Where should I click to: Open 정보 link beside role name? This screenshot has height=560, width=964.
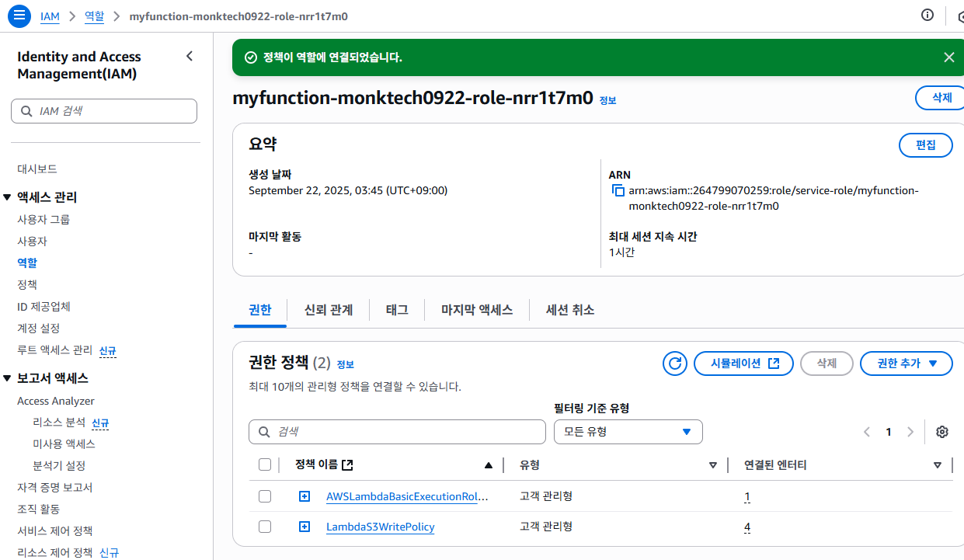pos(607,100)
